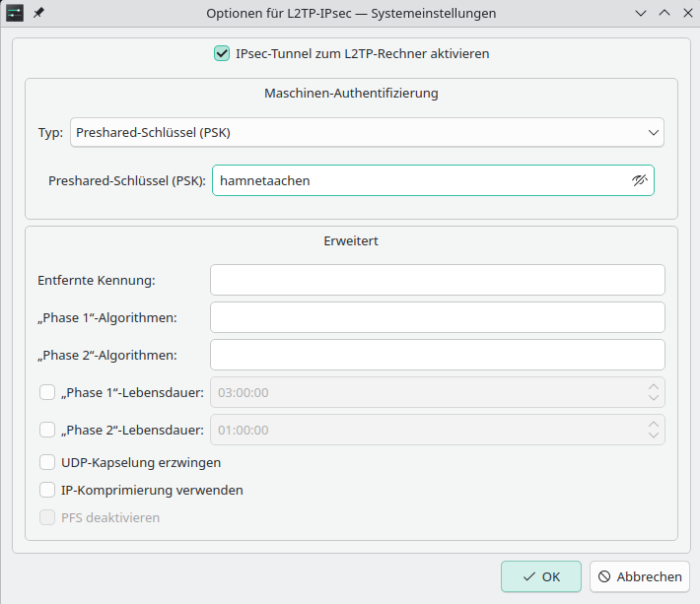
Task: Check UDP-Kapselung erzwingen
Action: pos(47,462)
